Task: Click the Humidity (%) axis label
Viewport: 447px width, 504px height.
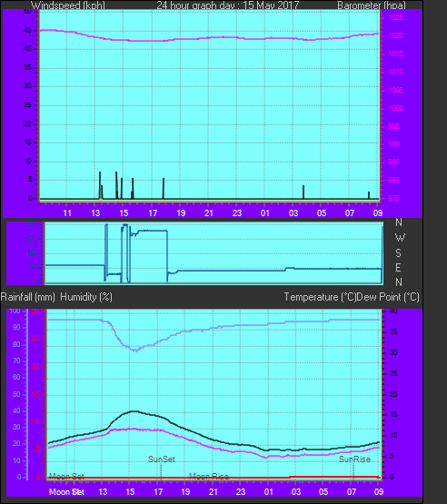Action: [x=86, y=297]
